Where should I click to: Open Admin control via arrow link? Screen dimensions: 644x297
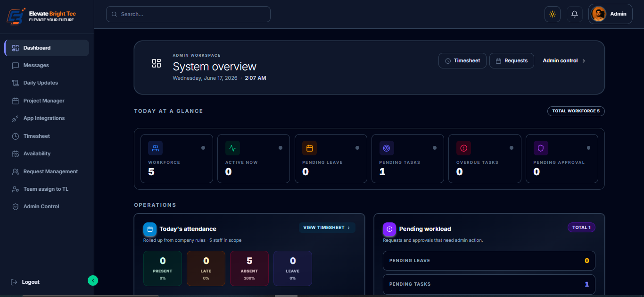[x=564, y=61]
